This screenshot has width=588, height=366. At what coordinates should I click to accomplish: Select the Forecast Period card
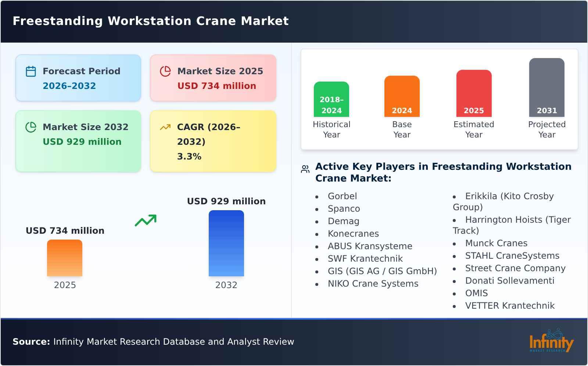[78, 78]
